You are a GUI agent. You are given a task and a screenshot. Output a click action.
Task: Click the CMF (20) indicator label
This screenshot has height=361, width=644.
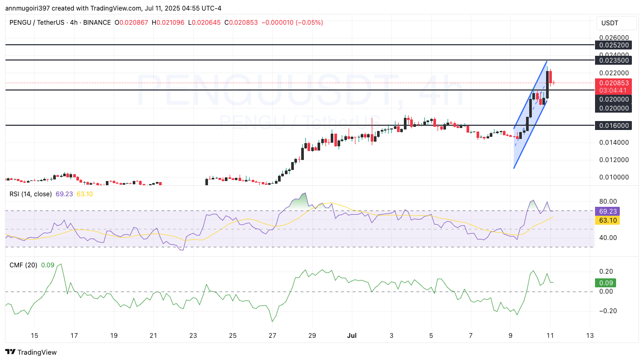(23, 265)
